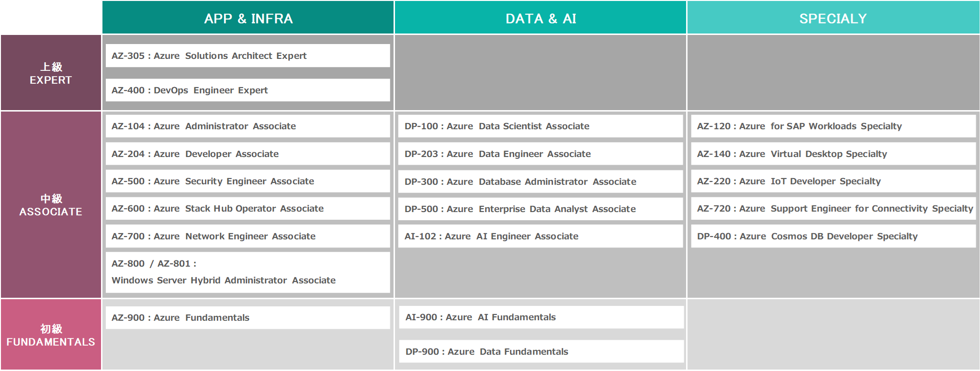Image resolution: width=980 pixels, height=371 pixels.
Task: Click the 上級 EXPERT level label
Action: [51, 73]
